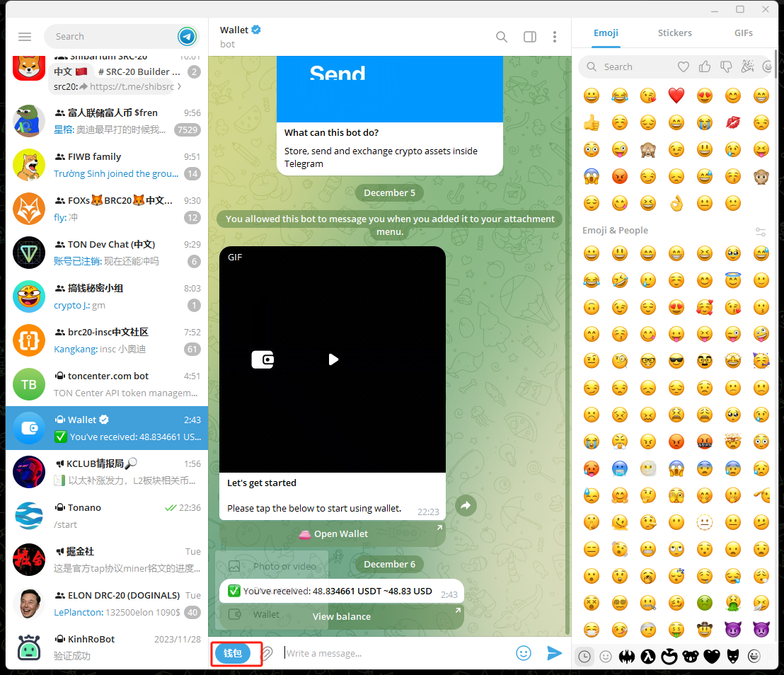Filter emoji search by party category
Viewport: 784px width, 675px height.
tap(747, 67)
